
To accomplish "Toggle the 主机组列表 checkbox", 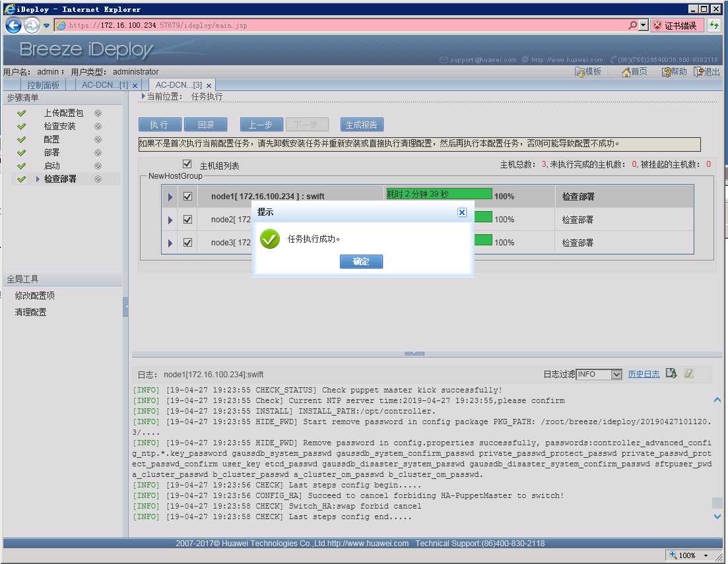I will [x=187, y=164].
